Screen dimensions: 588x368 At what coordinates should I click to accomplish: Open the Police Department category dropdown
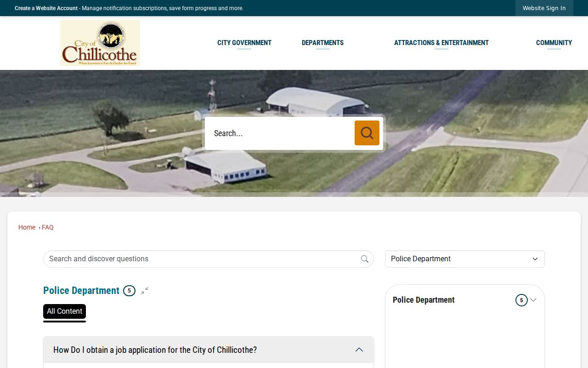tap(464, 259)
